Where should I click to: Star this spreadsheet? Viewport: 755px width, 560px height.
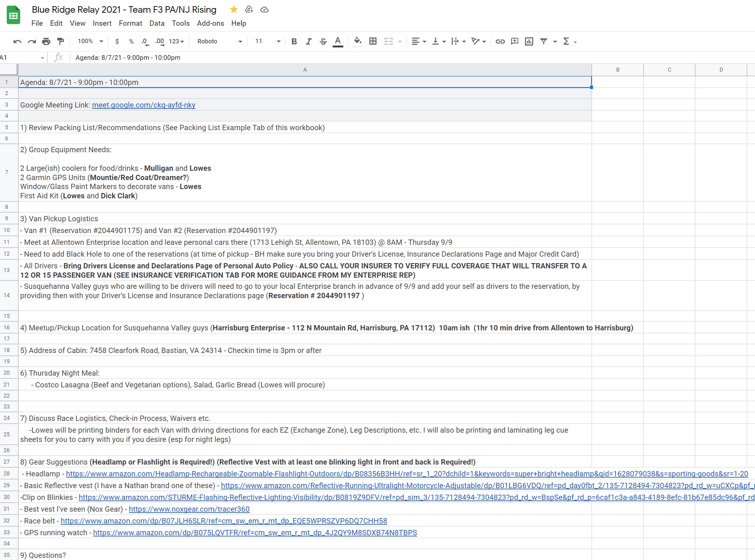(x=234, y=10)
